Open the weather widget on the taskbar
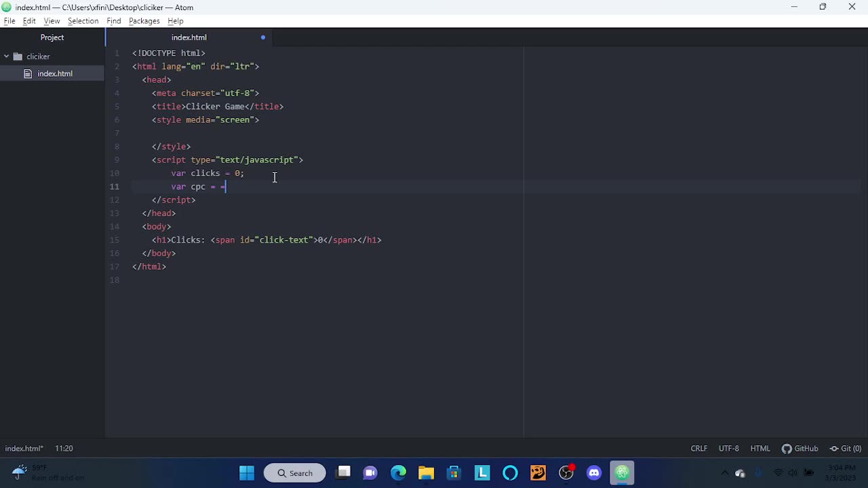The image size is (868, 488). pos(47,472)
